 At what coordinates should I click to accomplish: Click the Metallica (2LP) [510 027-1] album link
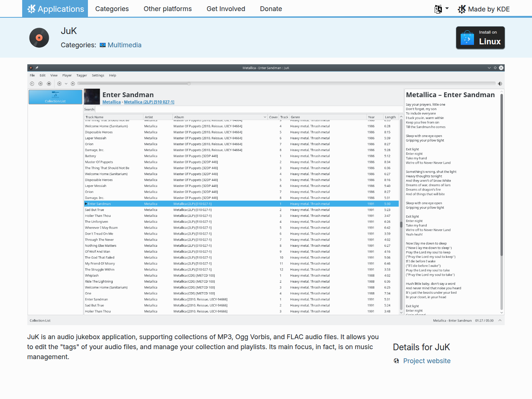pos(149,102)
